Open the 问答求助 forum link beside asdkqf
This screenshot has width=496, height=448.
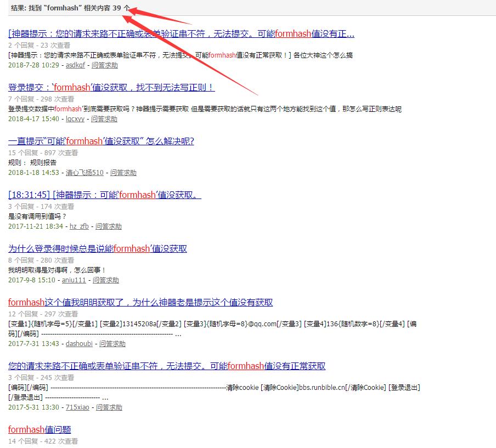(104, 65)
